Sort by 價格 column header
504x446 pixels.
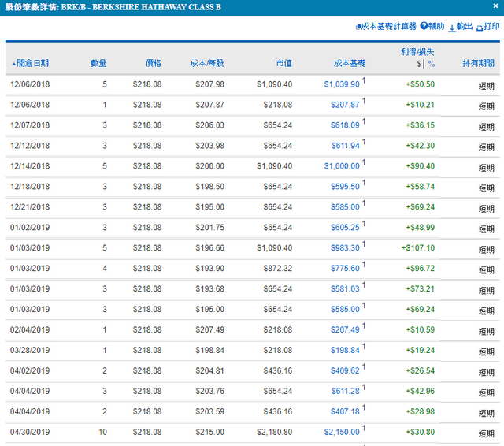[154, 63]
